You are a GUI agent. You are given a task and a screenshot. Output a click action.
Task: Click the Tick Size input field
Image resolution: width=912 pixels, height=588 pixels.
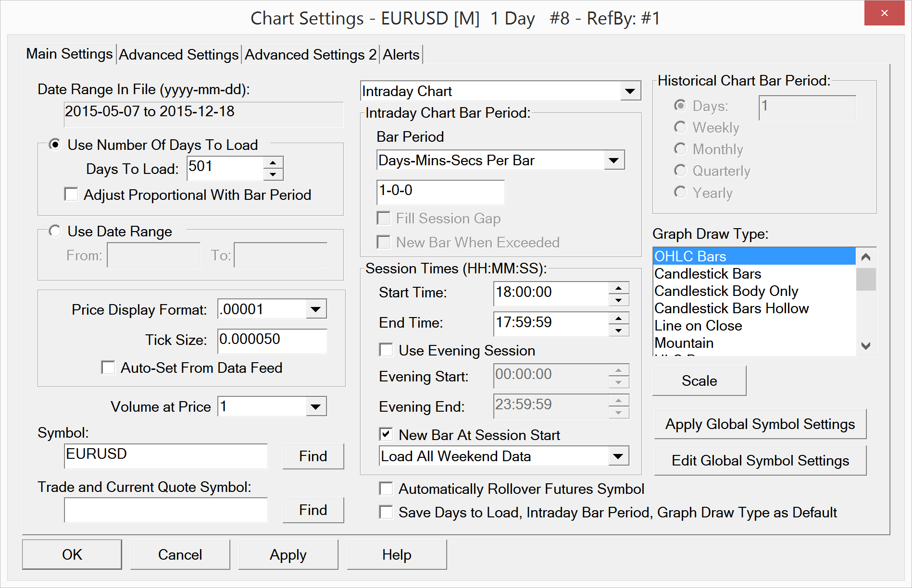pos(272,340)
